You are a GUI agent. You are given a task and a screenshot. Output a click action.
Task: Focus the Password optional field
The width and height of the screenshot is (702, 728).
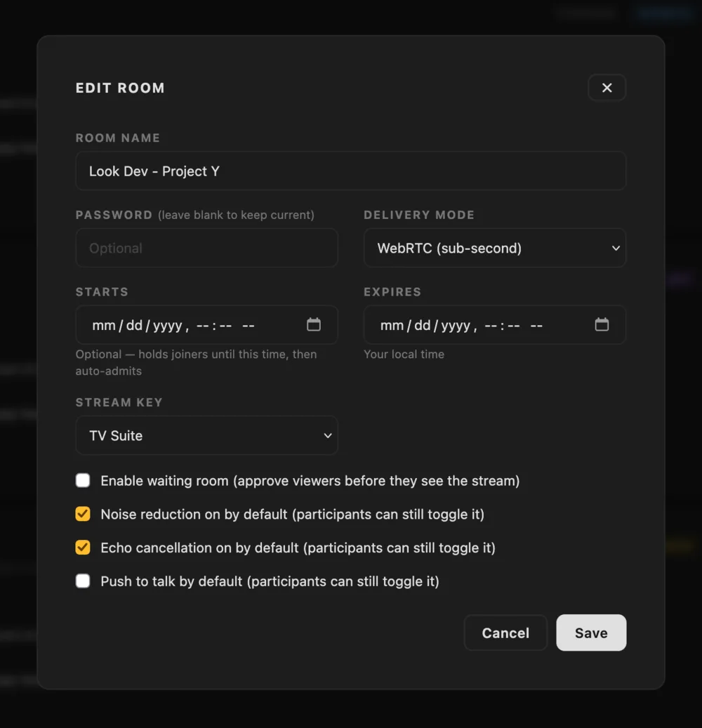206,248
